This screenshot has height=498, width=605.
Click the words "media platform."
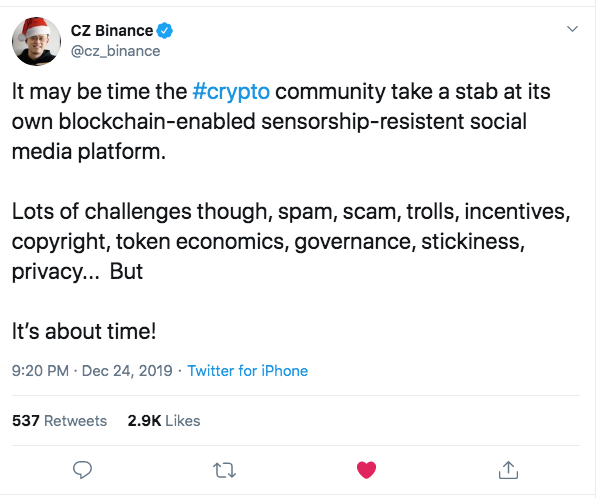(x=89, y=152)
